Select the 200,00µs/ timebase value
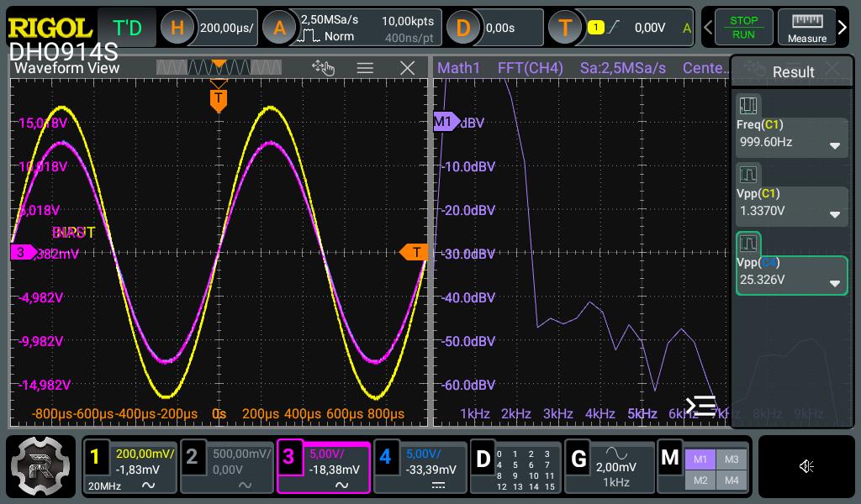861x504 pixels. point(226,28)
